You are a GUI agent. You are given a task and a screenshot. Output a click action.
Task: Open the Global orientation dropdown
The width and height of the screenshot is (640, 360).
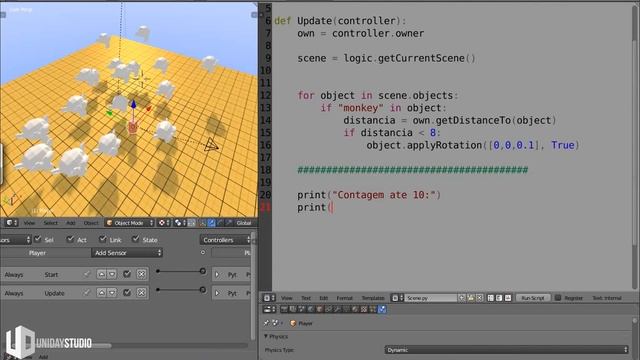coord(245,223)
